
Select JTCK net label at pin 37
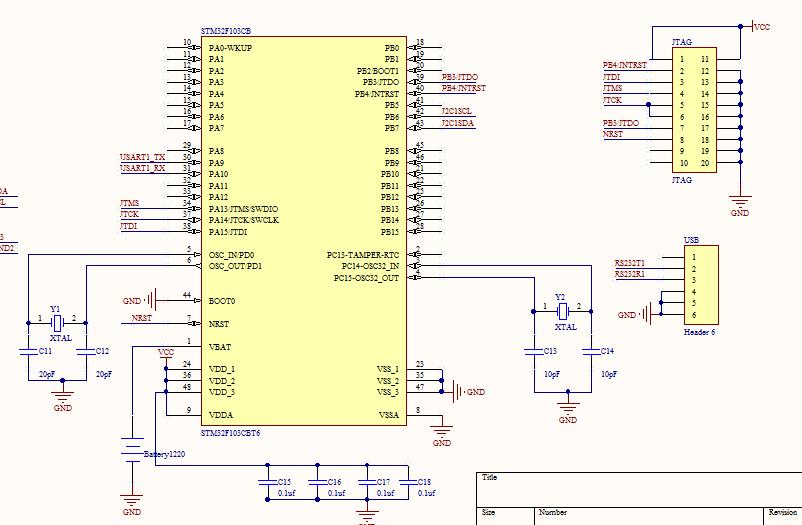(129, 214)
